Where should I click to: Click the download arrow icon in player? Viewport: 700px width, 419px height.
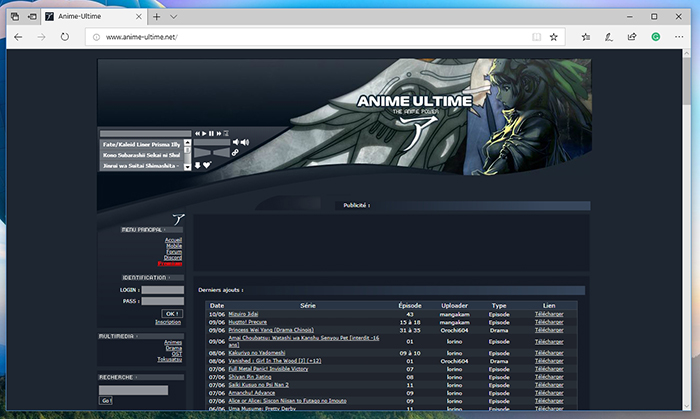[x=197, y=165]
